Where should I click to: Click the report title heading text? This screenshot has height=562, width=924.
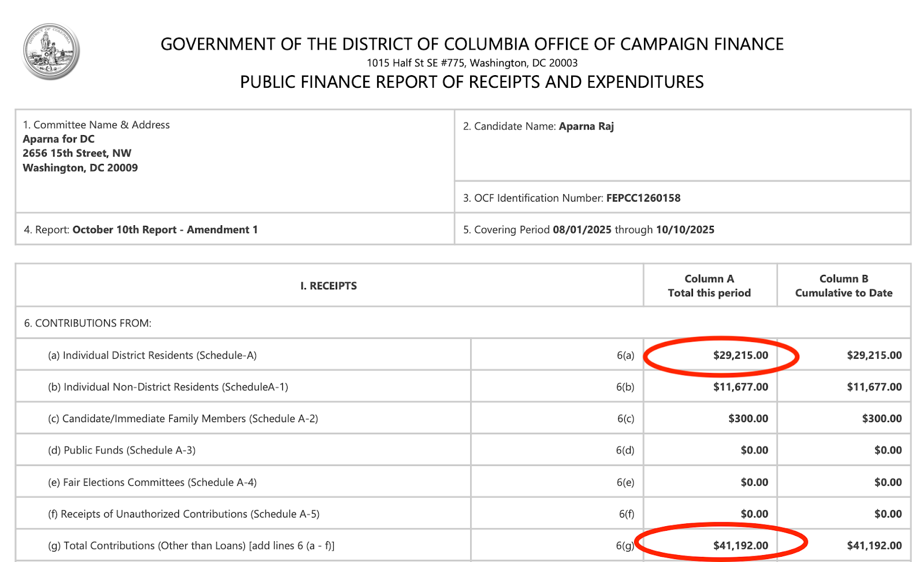(472, 82)
